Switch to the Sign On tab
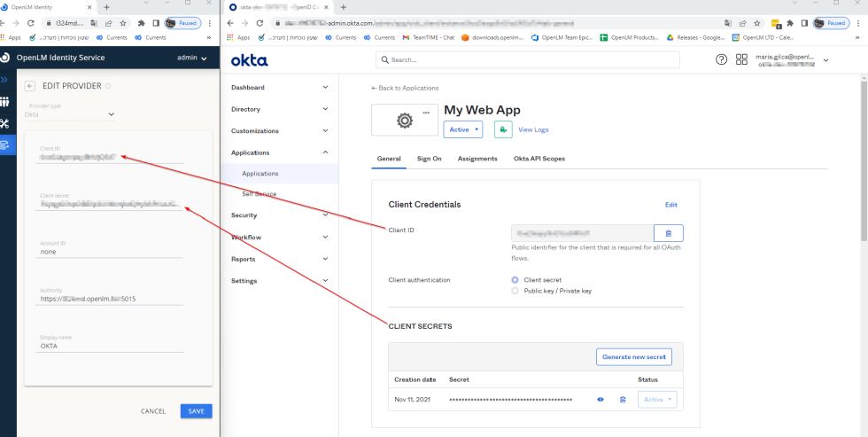Image resolution: width=868 pixels, height=437 pixels. [x=429, y=159]
